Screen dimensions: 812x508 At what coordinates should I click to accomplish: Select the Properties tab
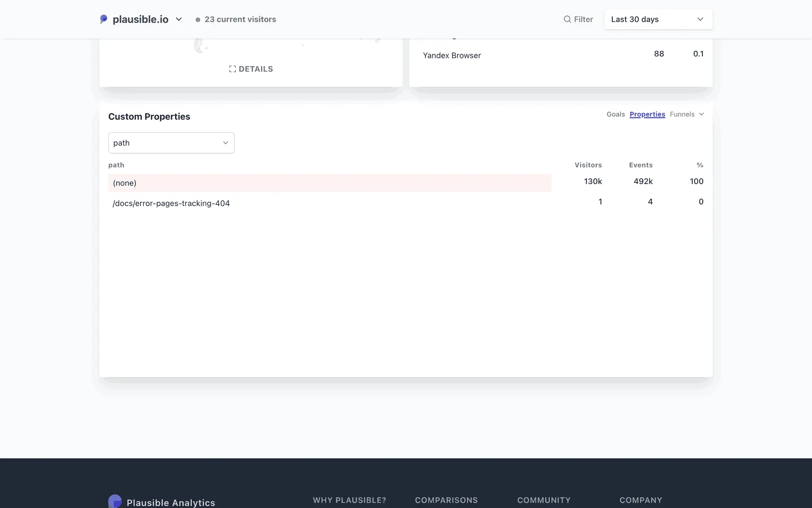647,114
